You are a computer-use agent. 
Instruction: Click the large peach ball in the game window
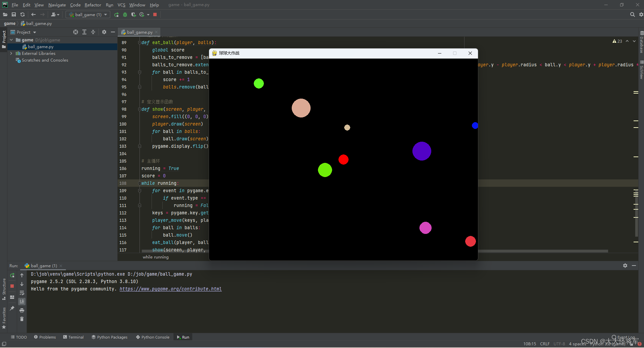(x=301, y=108)
